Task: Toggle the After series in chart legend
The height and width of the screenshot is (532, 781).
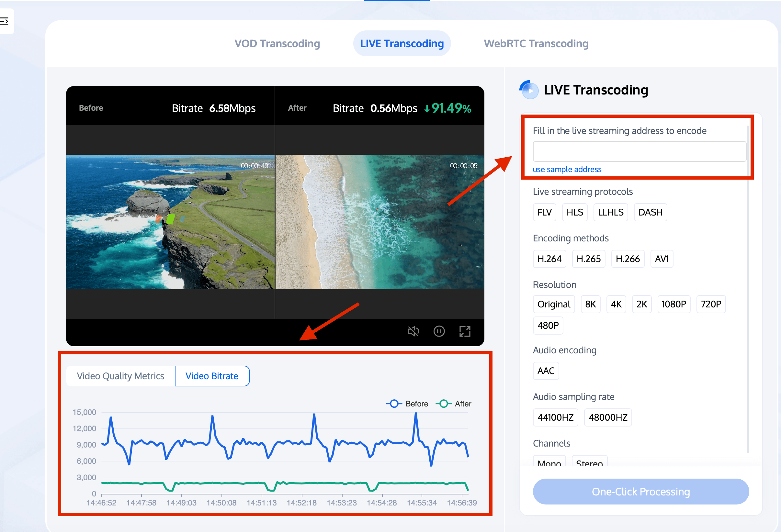Action: click(x=454, y=404)
